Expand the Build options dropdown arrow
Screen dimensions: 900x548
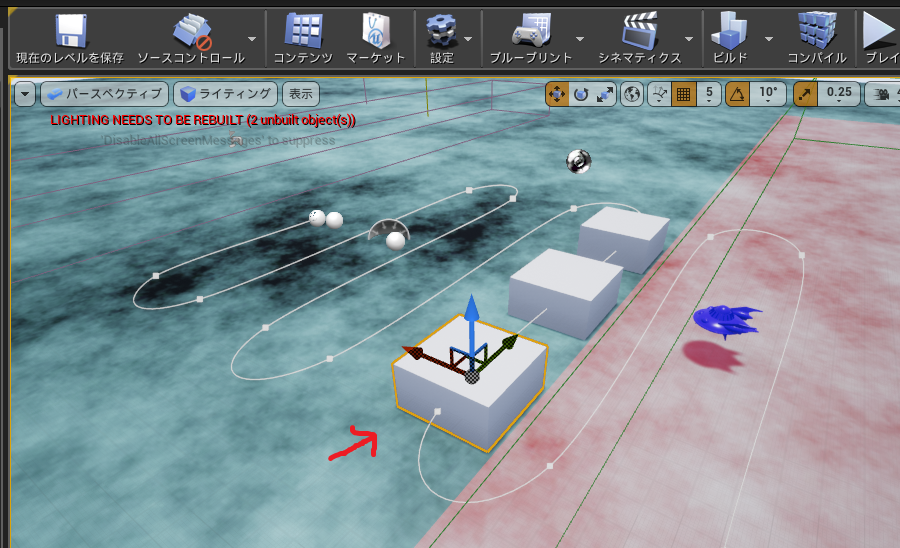tap(769, 39)
